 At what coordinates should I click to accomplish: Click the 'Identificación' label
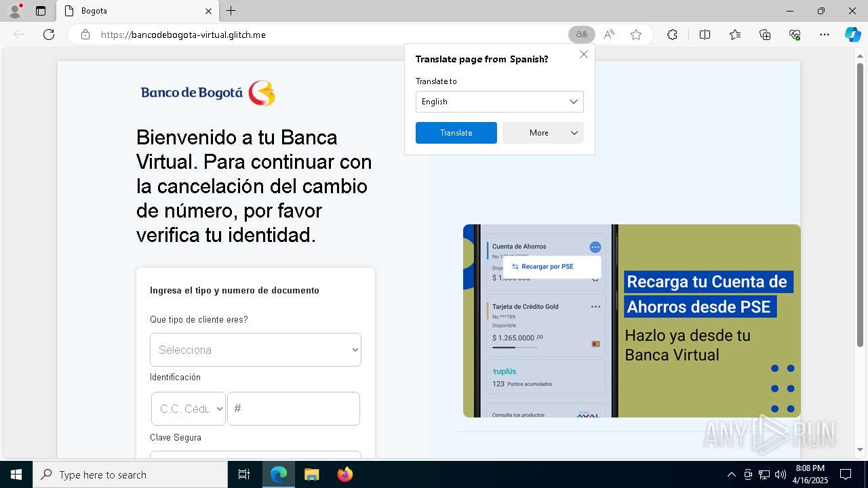(175, 377)
